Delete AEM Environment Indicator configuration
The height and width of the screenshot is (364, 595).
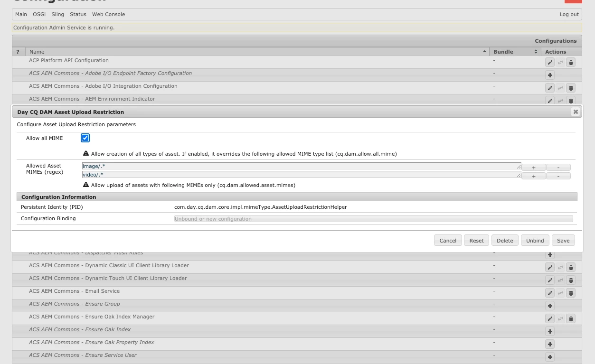coord(571,100)
